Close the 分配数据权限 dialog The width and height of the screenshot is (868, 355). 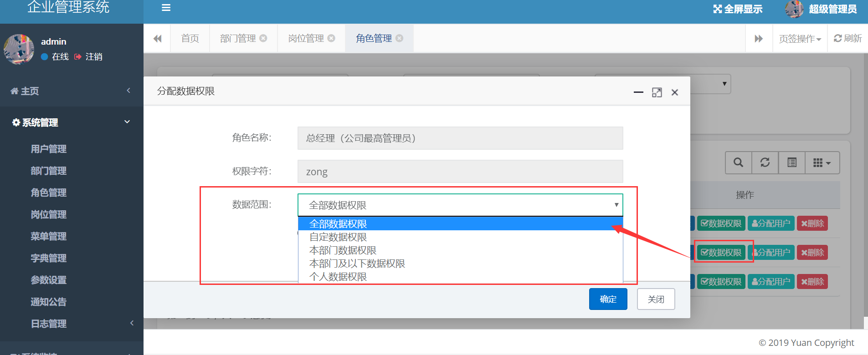click(x=675, y=92)
